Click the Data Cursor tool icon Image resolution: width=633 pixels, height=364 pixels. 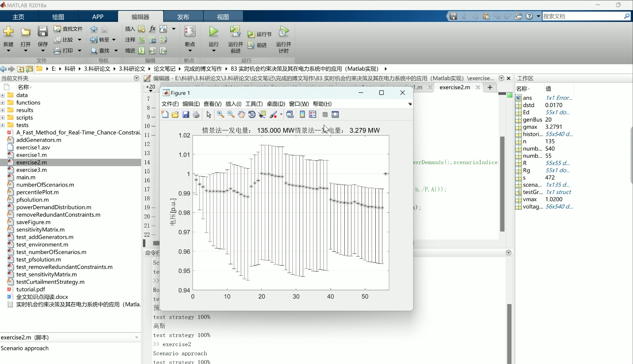pyautogui.click(x=262, y=115)
